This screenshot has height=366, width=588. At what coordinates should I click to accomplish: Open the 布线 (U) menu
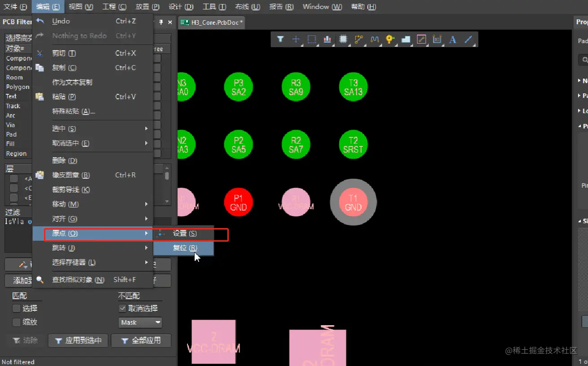click(248, 7)
